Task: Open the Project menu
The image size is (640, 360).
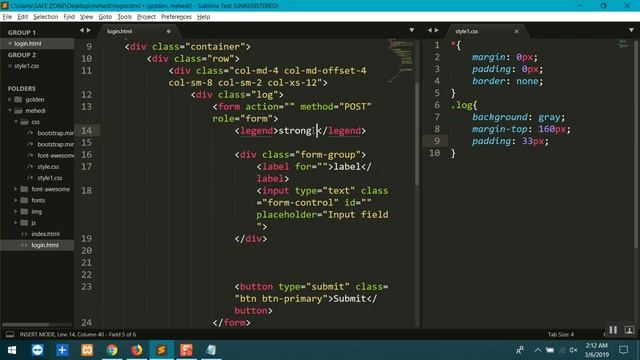Action: tap(146, 17)
